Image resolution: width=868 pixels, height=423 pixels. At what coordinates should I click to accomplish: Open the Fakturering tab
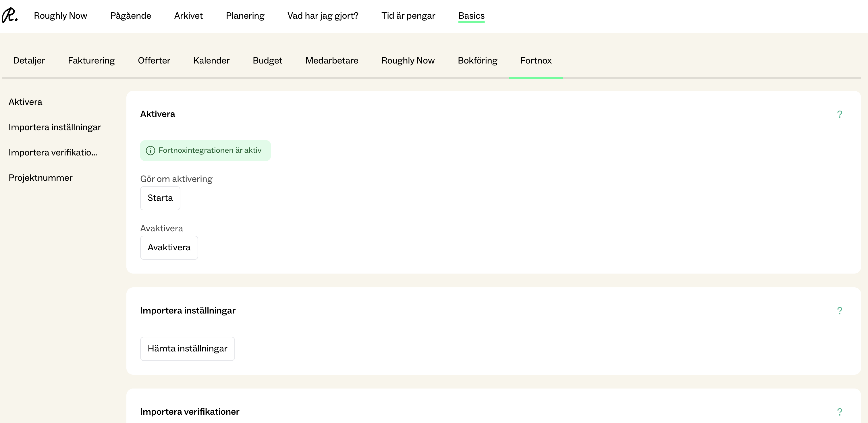point(91,61)
